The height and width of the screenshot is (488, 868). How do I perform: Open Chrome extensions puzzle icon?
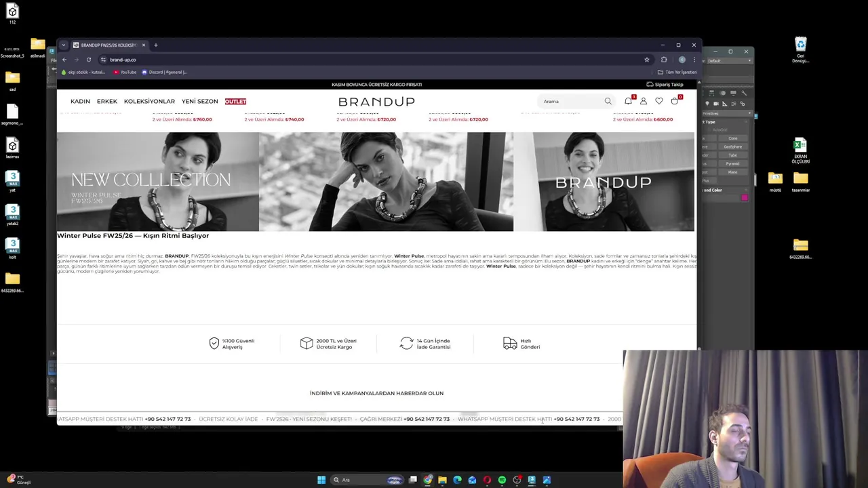[664, 60]
